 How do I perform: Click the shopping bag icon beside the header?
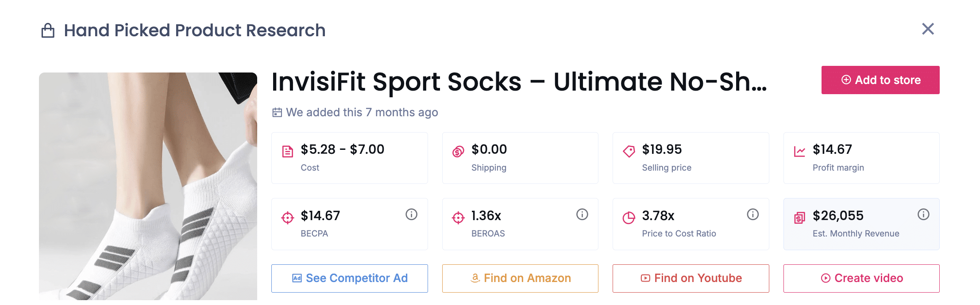pyautogui.click(x=47, y=30)
